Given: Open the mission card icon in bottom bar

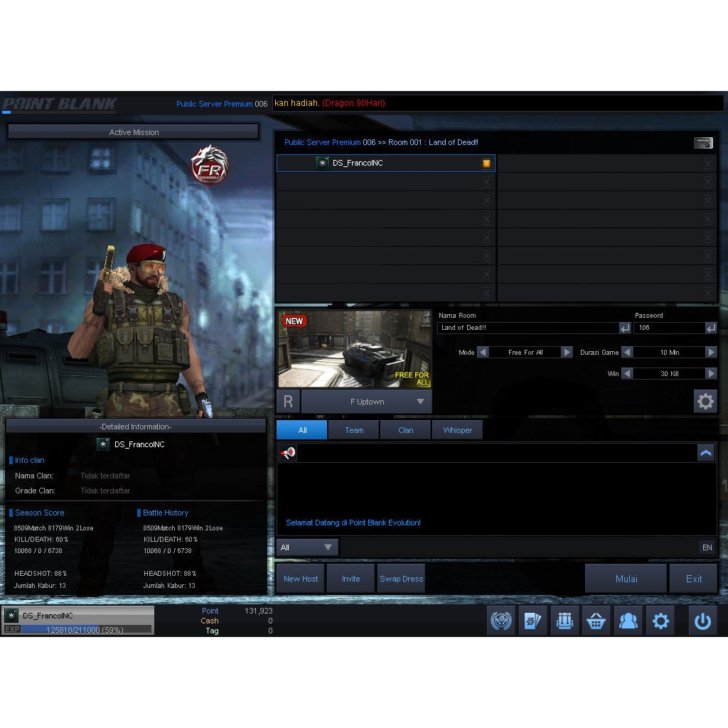Looking at the screenshot, I should click(532, 621).
